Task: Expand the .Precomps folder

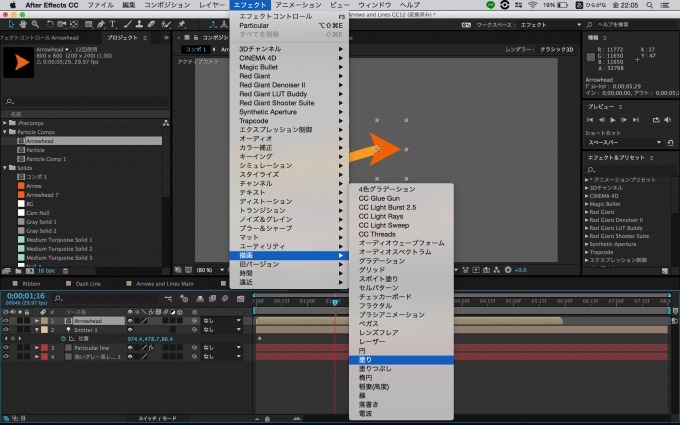Action: (x=7, y=123)
